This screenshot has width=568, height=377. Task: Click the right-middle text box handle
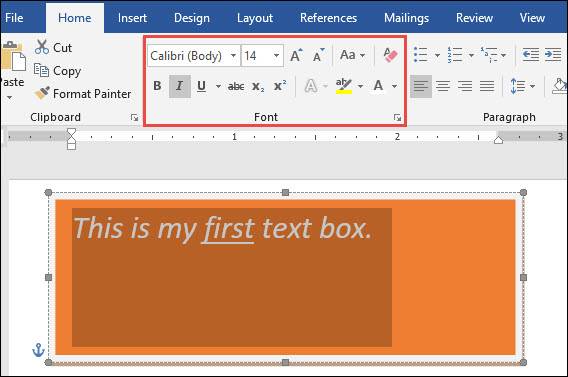coord(523,277)
